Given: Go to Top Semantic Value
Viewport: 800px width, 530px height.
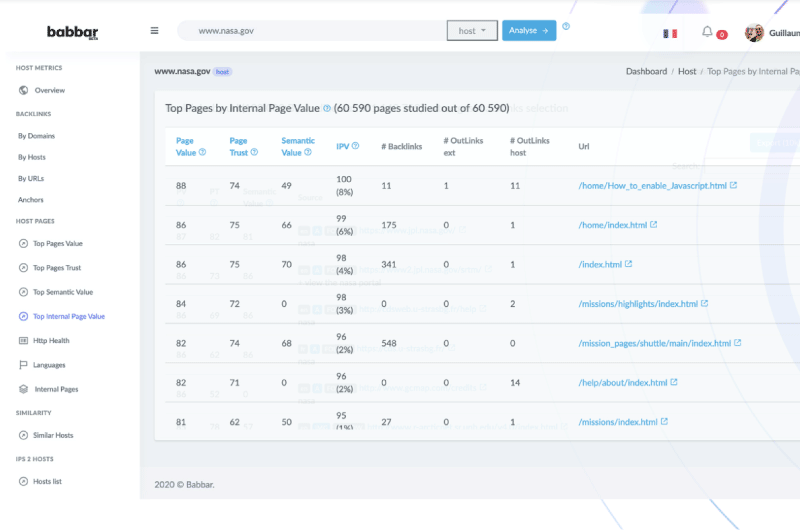Looking at the screenshot, I should click(x=63, y=292).
